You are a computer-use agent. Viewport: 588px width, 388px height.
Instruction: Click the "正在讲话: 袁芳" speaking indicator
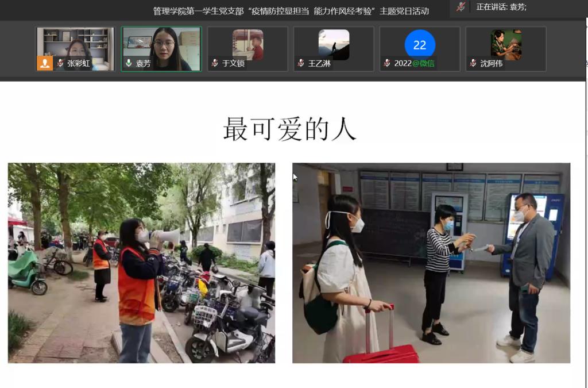(x=501, y=7)
